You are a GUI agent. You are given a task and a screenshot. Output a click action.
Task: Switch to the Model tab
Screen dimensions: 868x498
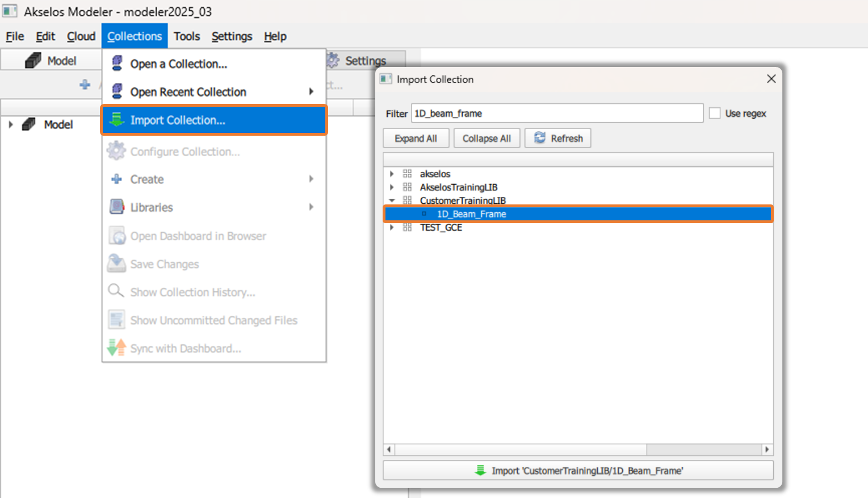click(51, 60)
